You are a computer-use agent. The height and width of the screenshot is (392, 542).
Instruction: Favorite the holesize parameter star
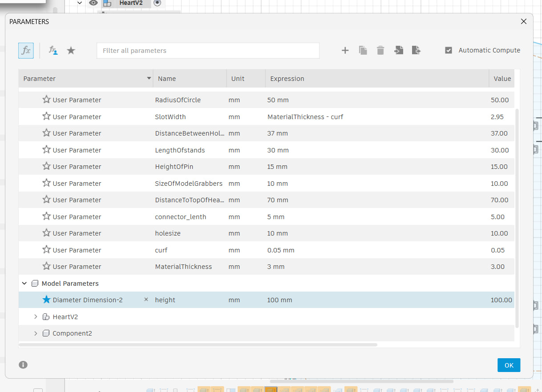[46, 233]
